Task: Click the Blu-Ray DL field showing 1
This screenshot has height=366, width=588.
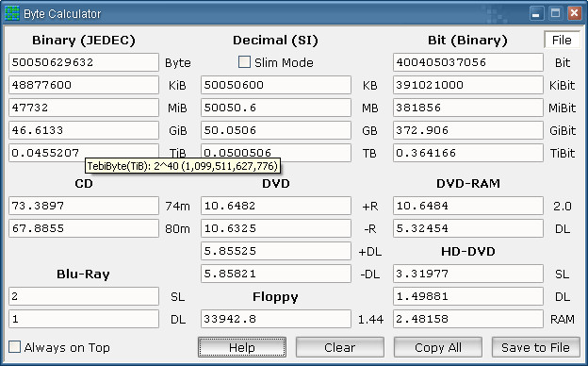Action: tap(84, 319)
